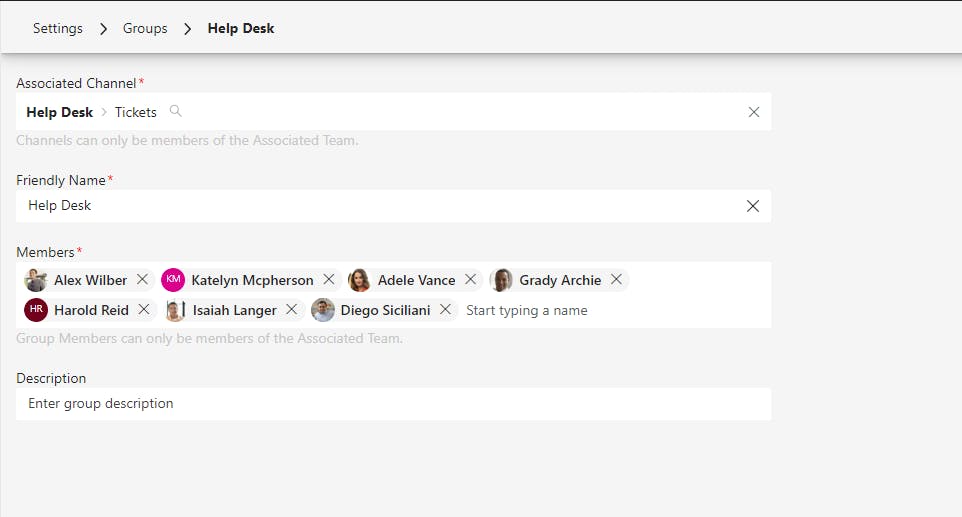The width and height of the screenshot is (962, 517).
Task: Navigate to Groups breadcrumb
Action: [145, 28]
